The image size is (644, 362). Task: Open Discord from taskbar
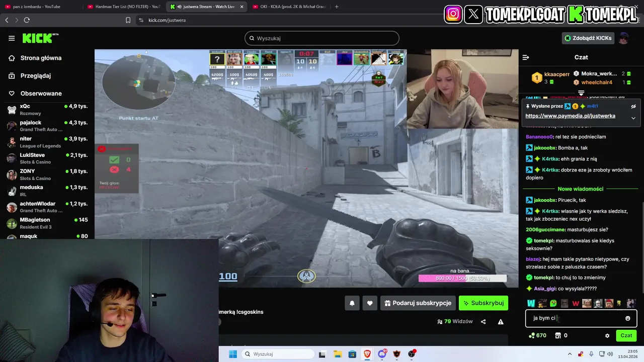pyautogui.click(x=382, y=354)
